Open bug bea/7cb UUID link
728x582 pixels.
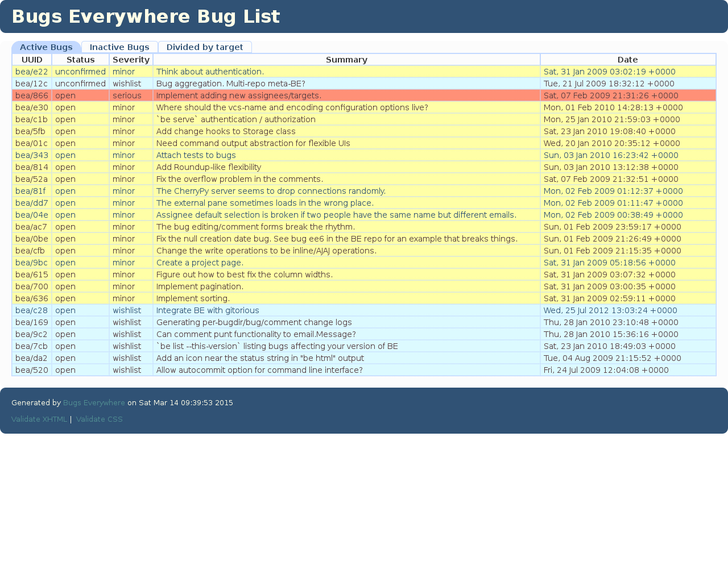32,346
